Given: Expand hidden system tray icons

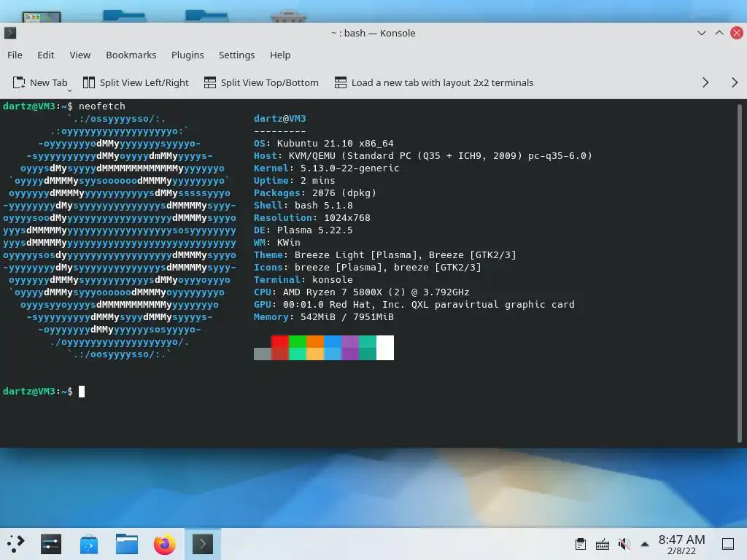Looking at the screenshot, I should click(x=645, y=544).
